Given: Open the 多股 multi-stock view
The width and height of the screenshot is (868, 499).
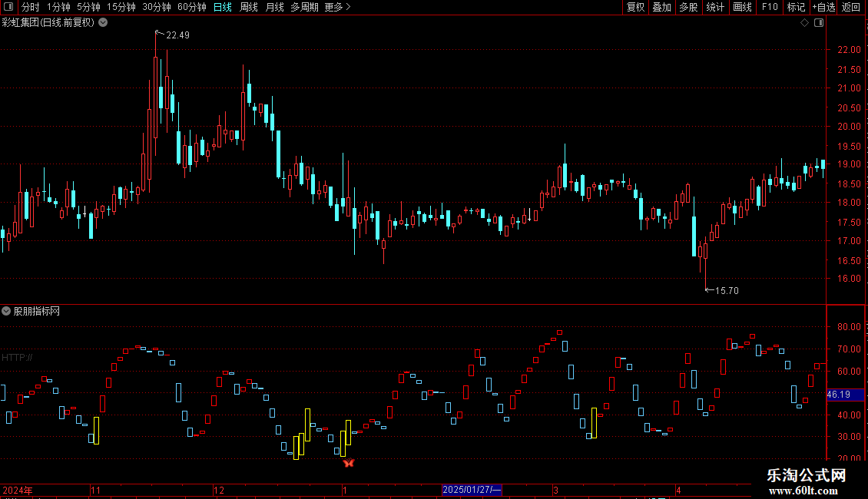Looking at the screenshot, I should click(x=688, y=7).
